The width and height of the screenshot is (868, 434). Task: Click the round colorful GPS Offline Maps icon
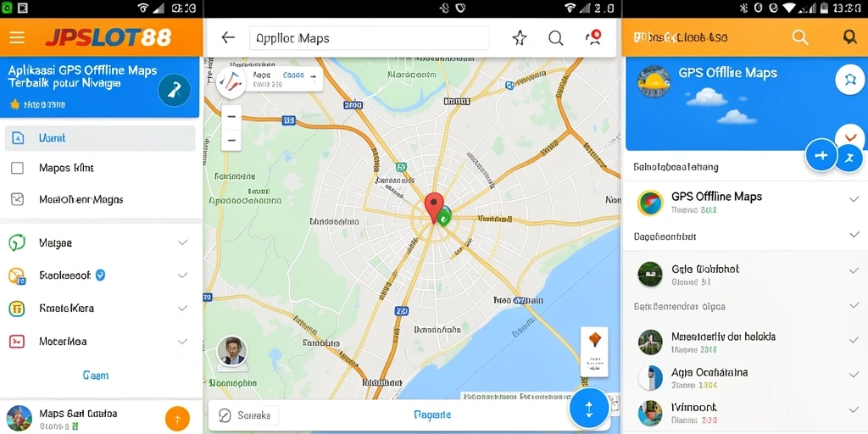click(x=650, y=203)
